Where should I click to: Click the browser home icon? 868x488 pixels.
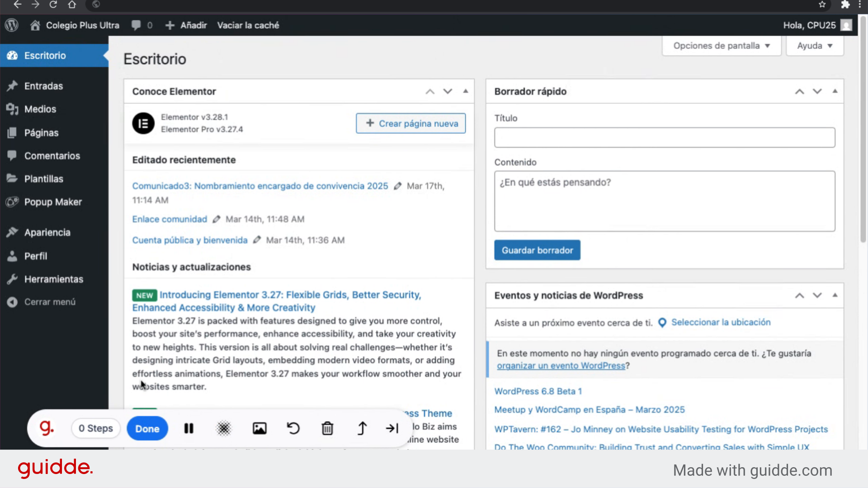(x=72, y=5)
